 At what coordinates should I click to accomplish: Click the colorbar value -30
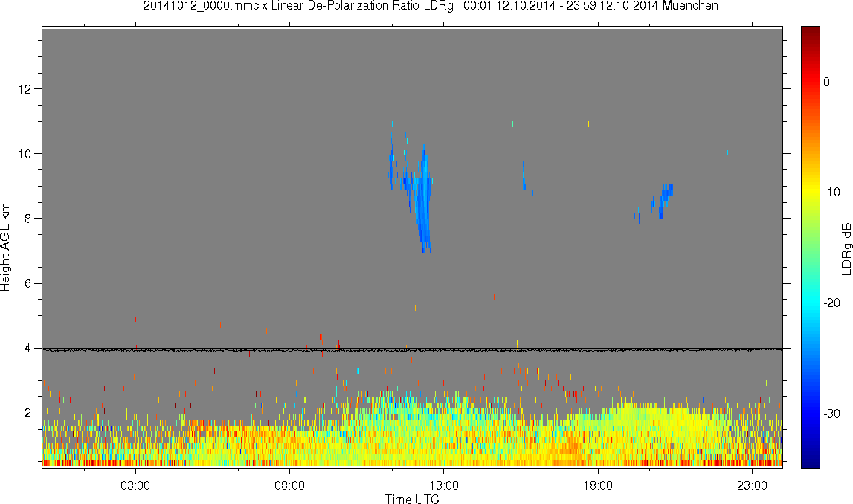[831, 413]
